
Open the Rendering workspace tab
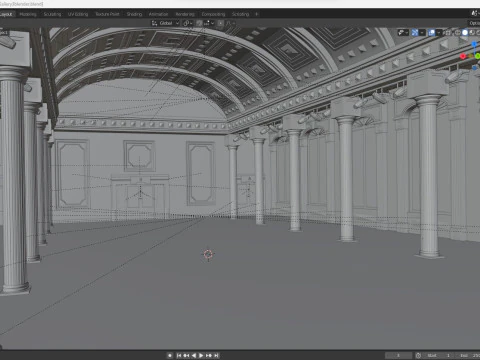(x=185, y=14)
